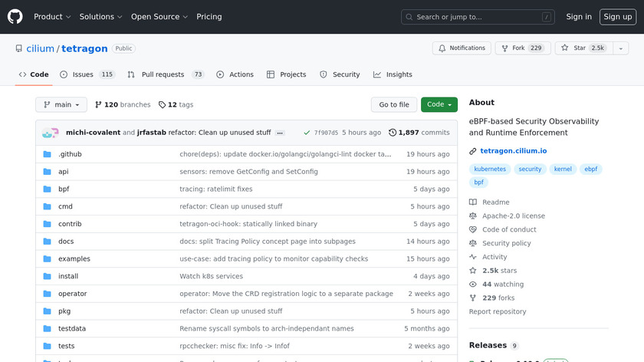The height and width of the screenshot is (362, 644).
Task: Expand commit message ellipsis button
Action: click(x=280, y=133)
